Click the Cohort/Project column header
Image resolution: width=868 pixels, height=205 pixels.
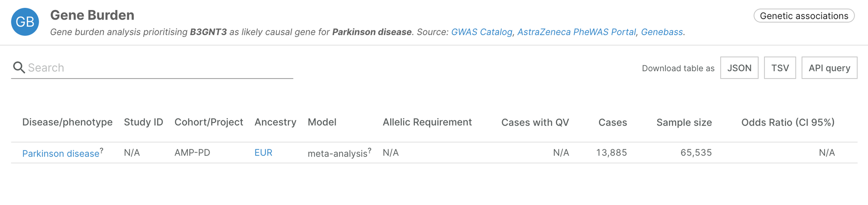(208, 122)
